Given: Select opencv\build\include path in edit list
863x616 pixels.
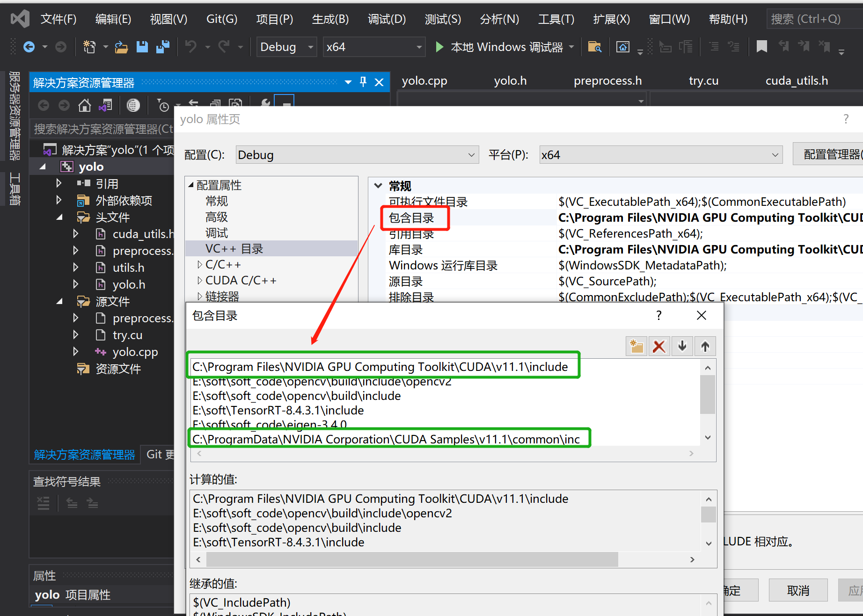Looking at the screenshot, I should click(296, 396).
